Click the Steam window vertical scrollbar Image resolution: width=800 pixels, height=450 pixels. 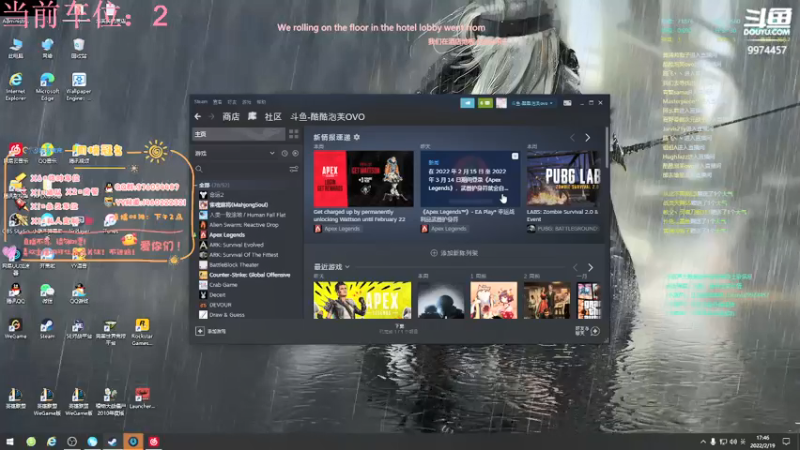click(x=606, y=147)
